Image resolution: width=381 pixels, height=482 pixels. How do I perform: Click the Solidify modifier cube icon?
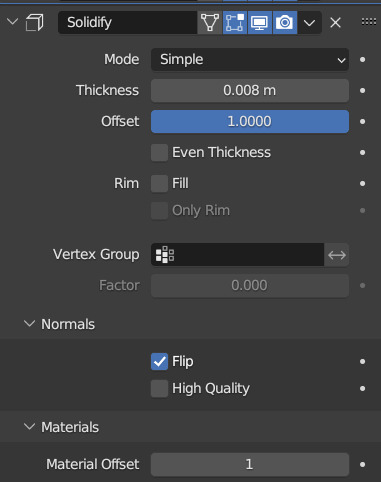pos(35,23)
